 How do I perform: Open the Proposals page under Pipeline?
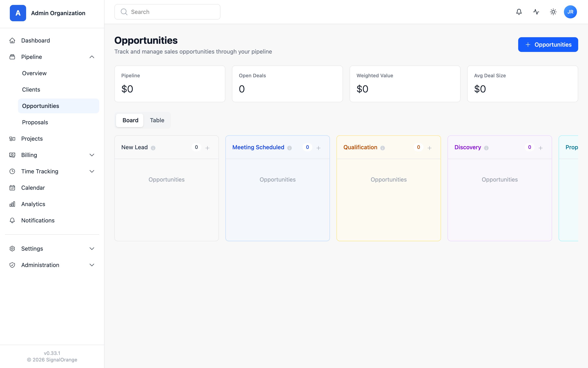(59, 122)
